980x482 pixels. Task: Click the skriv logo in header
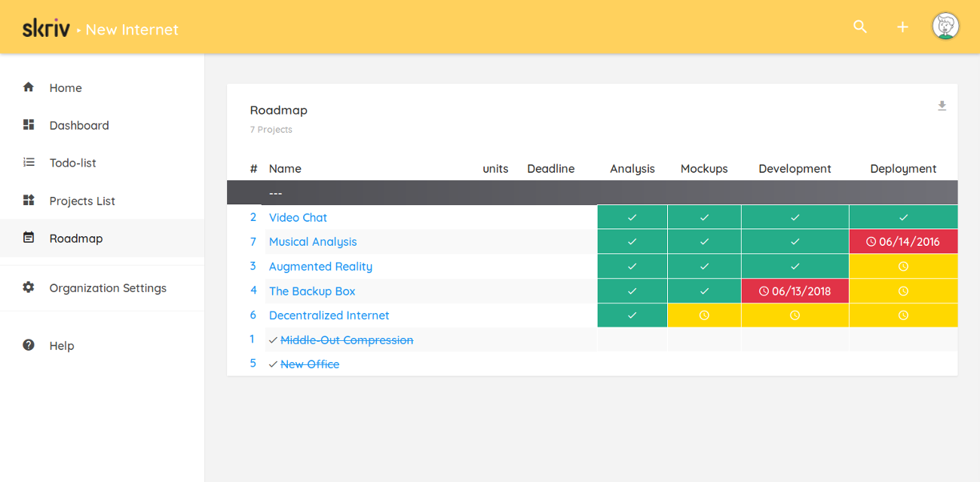tap(46, 29)
